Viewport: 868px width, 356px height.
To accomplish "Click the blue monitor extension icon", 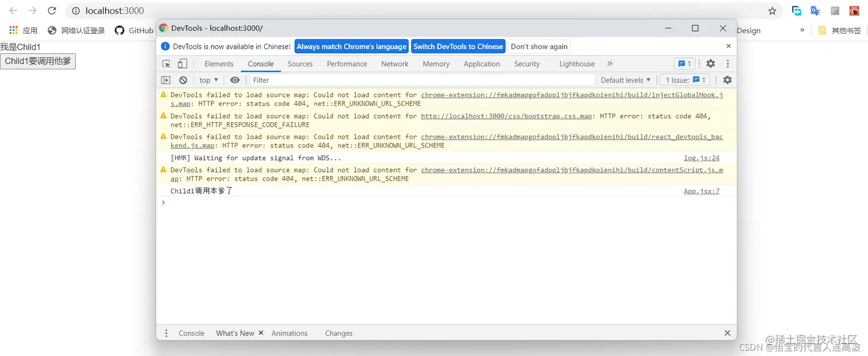I will pyautogui.click(x=796, y=11).
